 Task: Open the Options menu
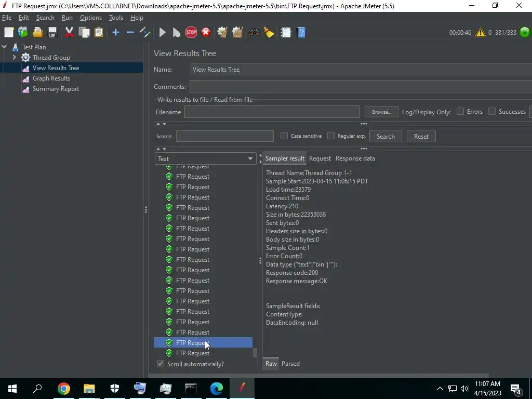point(90,18)
